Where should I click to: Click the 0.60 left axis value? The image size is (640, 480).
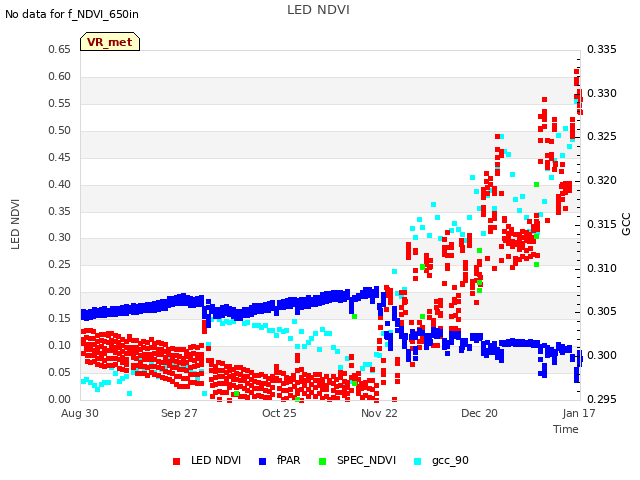coord(59,76)
